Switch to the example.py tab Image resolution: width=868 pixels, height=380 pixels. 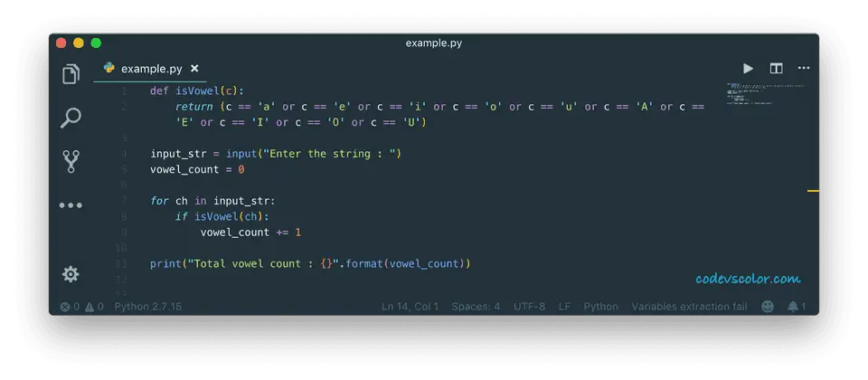[x=145, y=69]
